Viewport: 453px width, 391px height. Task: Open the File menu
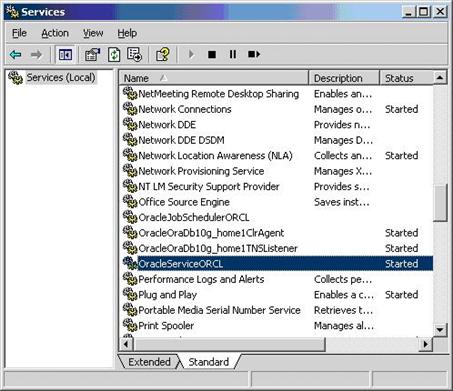[x=19, y=33]
